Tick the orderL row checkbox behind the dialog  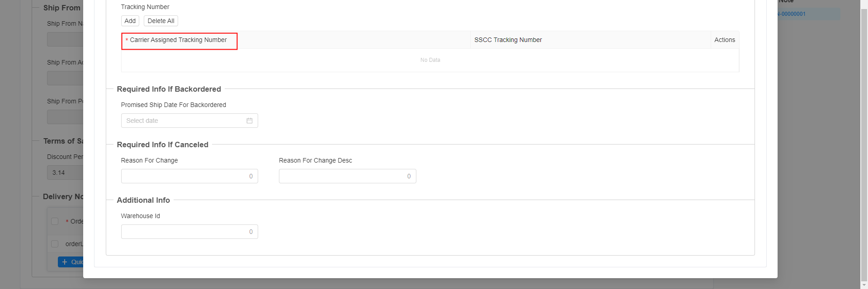pos(55,244)
